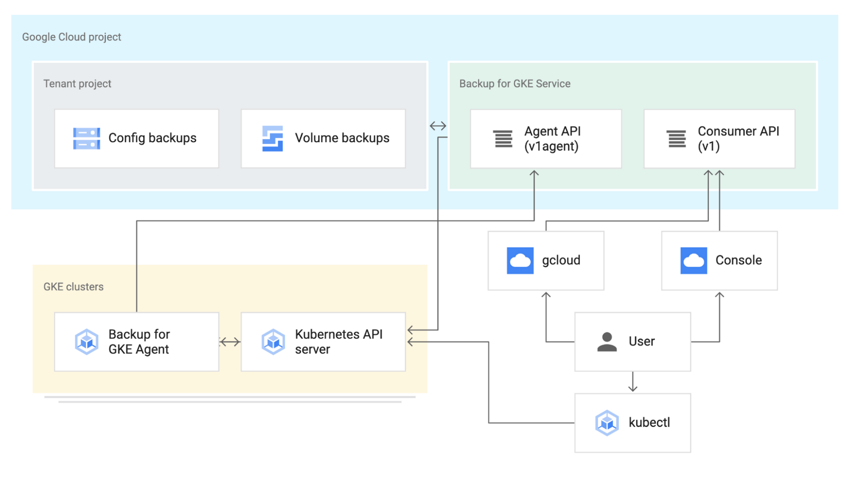The width and height of the screenshot is (868, 483).
Task: Click the 'GKE clusters' heading
Action: point(73,287)
